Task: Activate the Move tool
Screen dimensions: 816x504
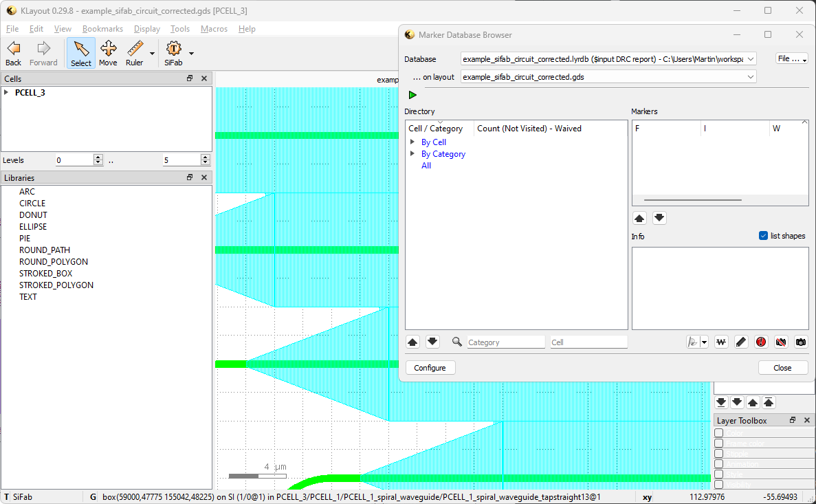Action: tap(108, 53)
